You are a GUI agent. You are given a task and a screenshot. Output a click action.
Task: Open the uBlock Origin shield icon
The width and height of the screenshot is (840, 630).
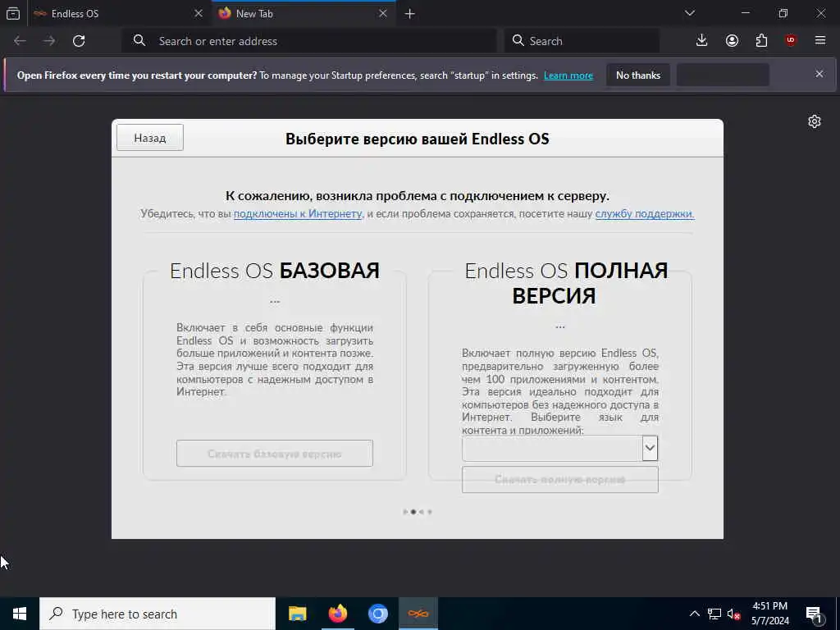coord(791,40)
